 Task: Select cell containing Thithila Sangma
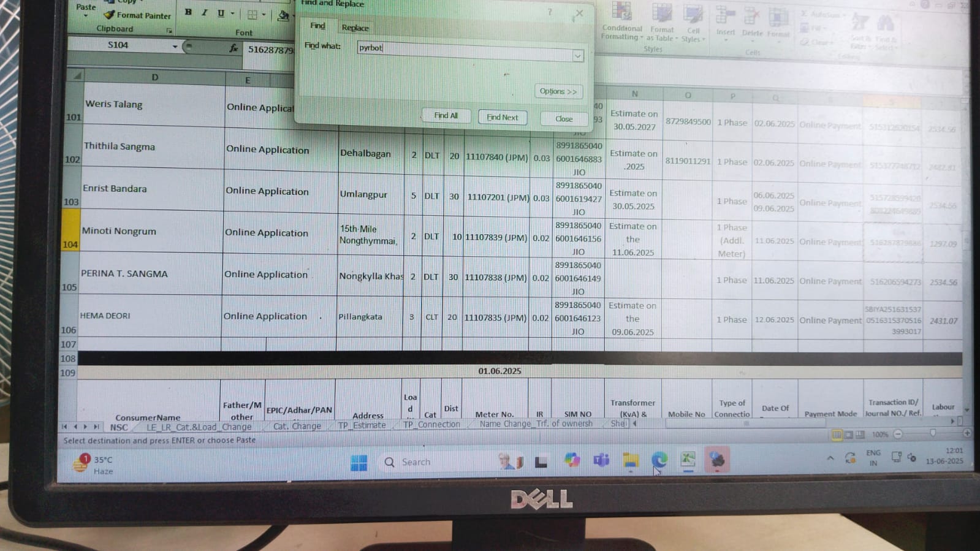(153, 146)
